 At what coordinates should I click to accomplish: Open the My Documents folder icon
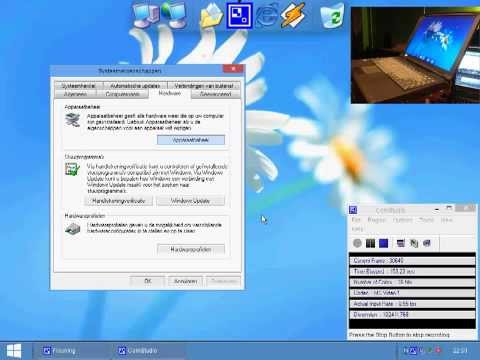click(211, 16)
